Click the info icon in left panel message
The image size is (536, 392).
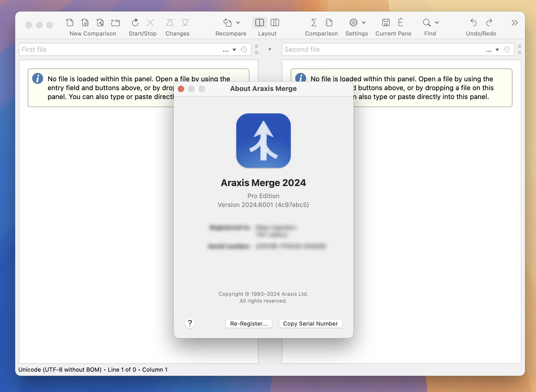pyautogui.click(x=38, y=78)
